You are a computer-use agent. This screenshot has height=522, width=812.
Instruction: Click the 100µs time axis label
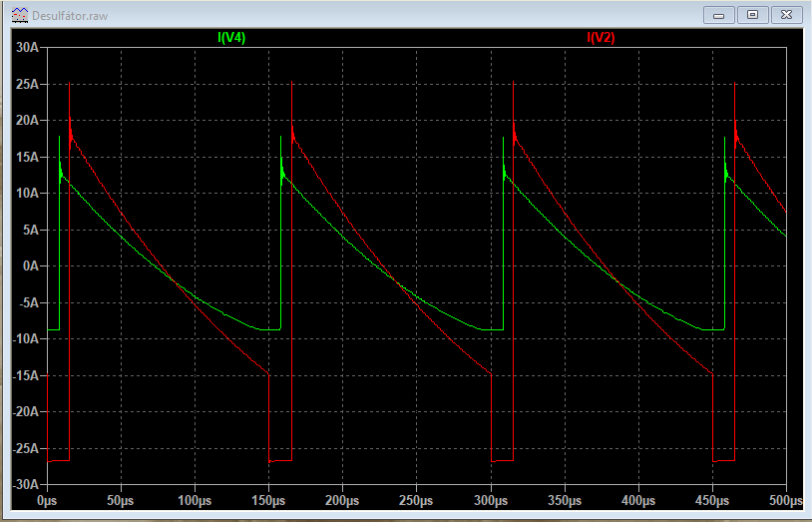pyautogui.click(x=195, y=501)
